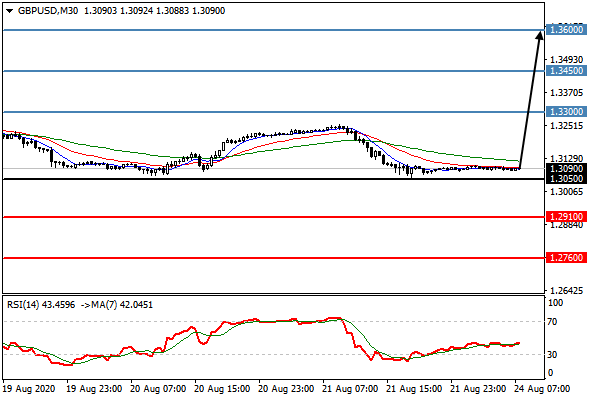The width and height of the screenshot is (590, 400).
Task: Select the 1.29100 red level label
Action: pos(566,217)
